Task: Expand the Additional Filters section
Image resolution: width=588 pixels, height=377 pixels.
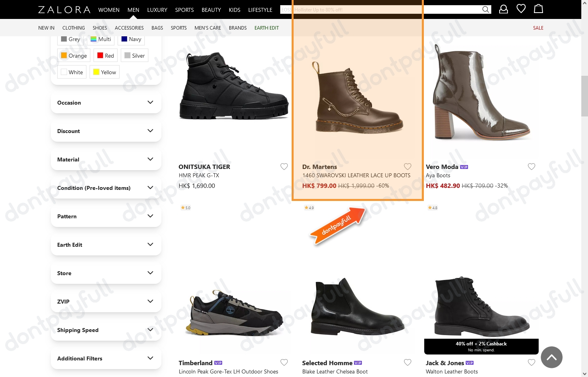Action: point(106,358)
